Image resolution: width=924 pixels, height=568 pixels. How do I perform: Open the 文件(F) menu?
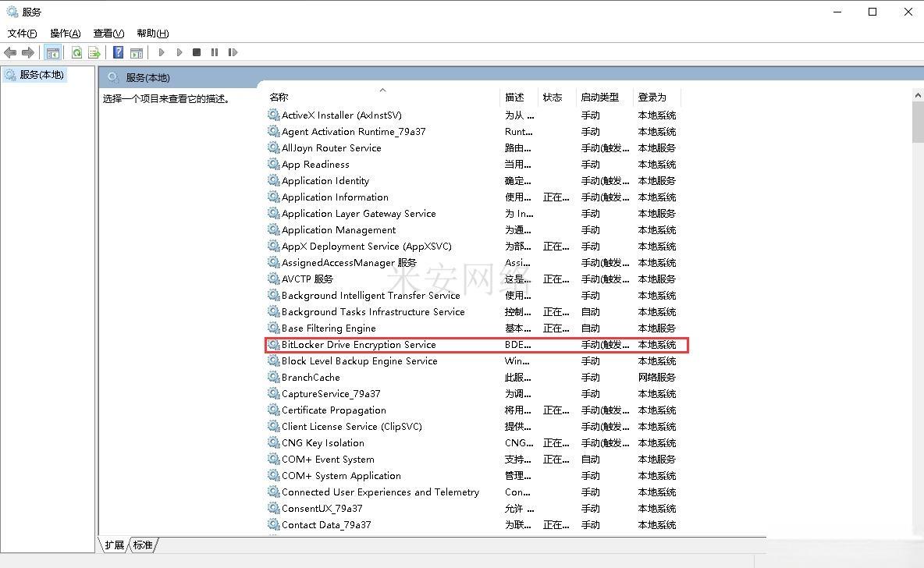coord(23,33)
